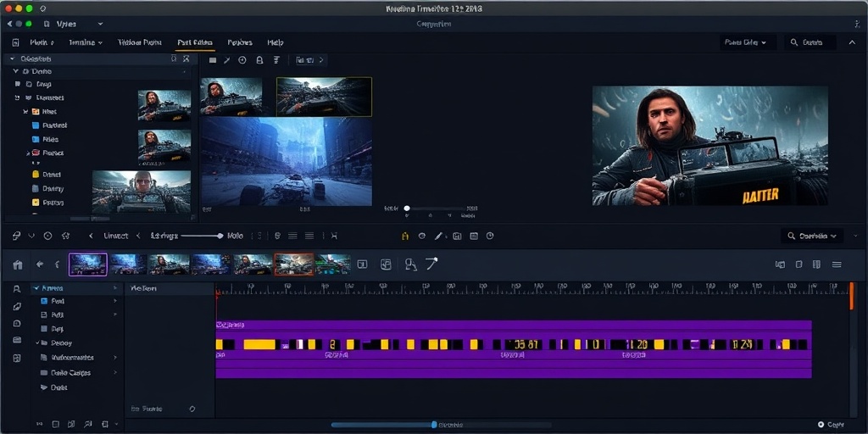Click the white slider knob below the media viewer
The height and width of the screenshot is (434, 868).
(407, 209)
